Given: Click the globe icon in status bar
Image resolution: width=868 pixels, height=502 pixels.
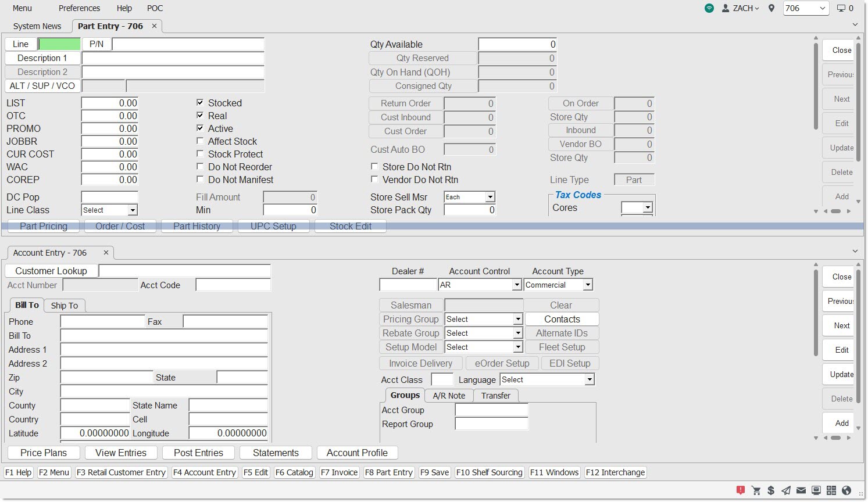Looking at the screenshot, I should coord(846,490).
